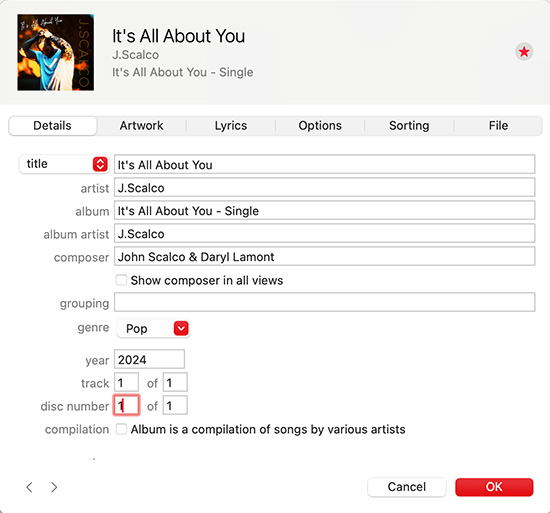
Task: Click the album artwork thumbnail
Action: (x=55, y=52)
